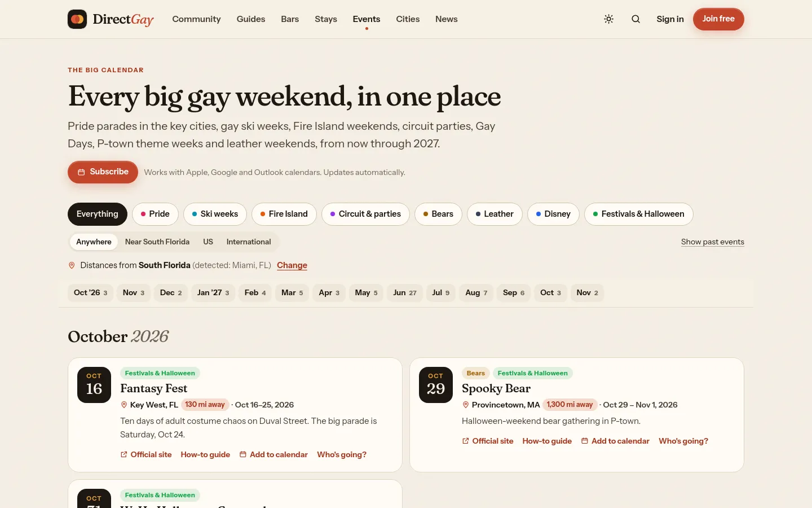This screenshot has width=812, height=508.
Task: Toggle the Fire Island filter chip
Action: (284, 214)
